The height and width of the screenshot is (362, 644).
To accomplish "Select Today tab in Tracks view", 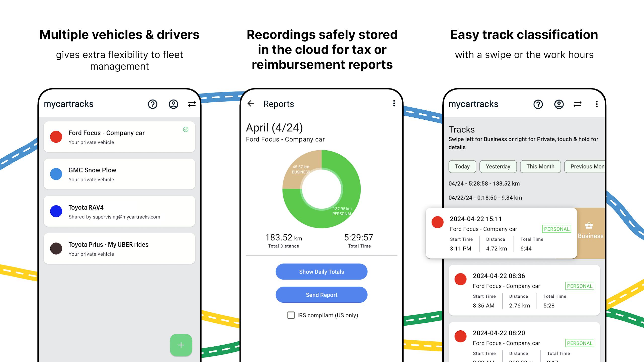I will click(x=462, y=167).
